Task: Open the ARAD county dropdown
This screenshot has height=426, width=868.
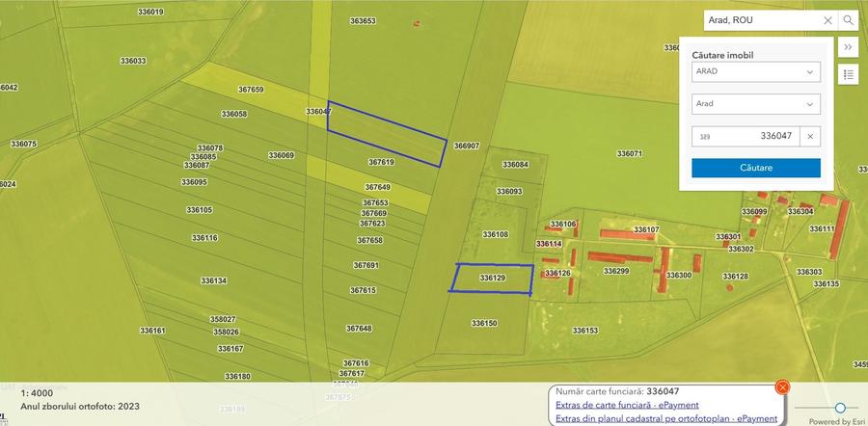Action: coord(755,72)
